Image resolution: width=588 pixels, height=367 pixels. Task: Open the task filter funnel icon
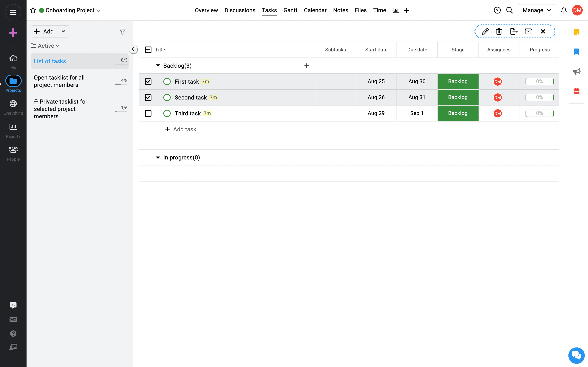coord(122,32)
